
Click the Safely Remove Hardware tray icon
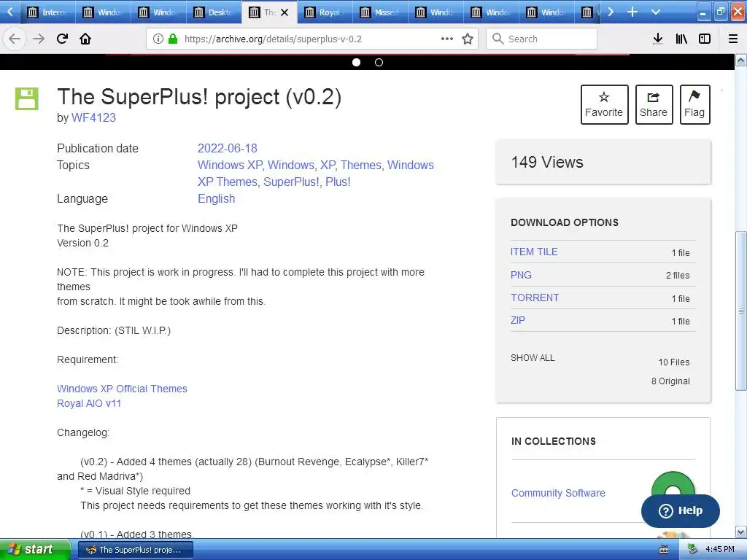693,549
